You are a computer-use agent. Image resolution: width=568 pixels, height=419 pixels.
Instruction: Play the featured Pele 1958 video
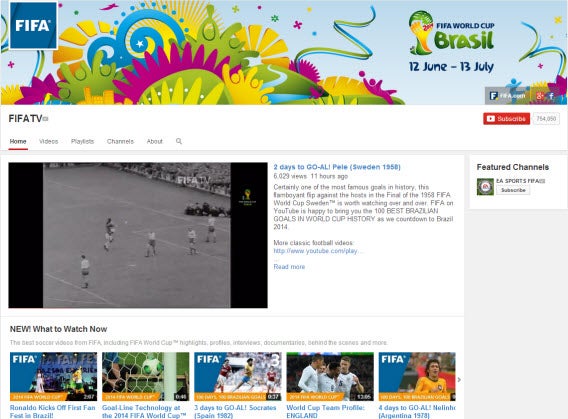138,235
